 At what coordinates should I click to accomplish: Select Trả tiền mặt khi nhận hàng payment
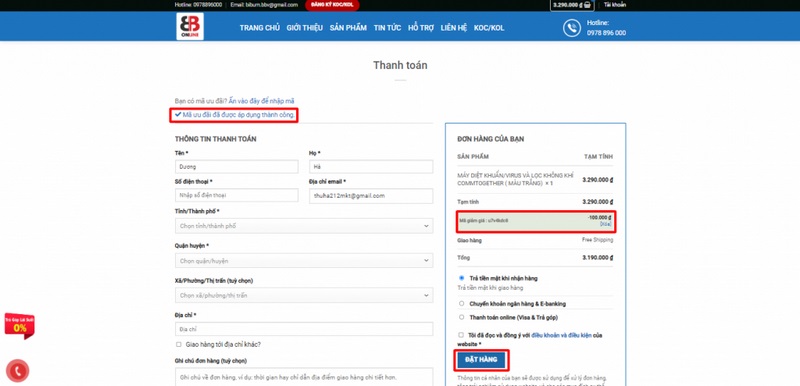[x=462, y=278]
